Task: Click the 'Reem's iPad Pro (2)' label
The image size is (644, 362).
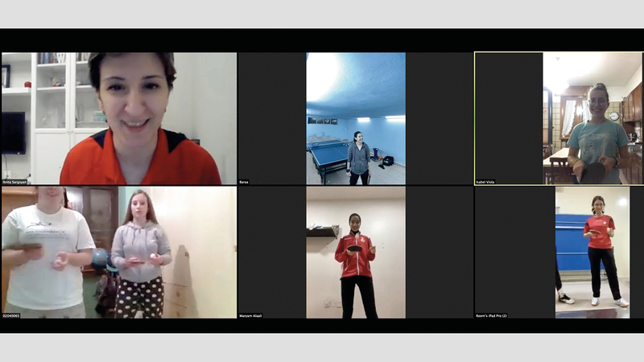Action: pyautogui.click(x=492, y=315)
